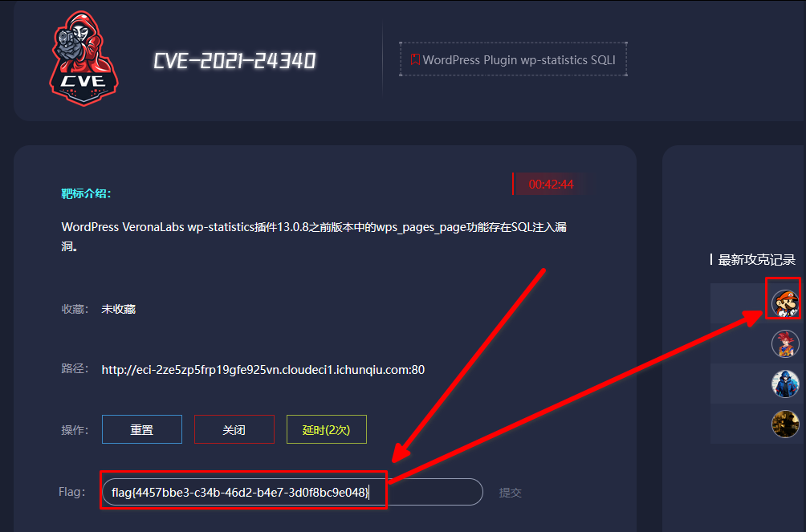Open the target path URL eci-2ze5zp5frp19gfe925vn link
This screenshot has height=532, width=806.
click(x=263, y=370)
